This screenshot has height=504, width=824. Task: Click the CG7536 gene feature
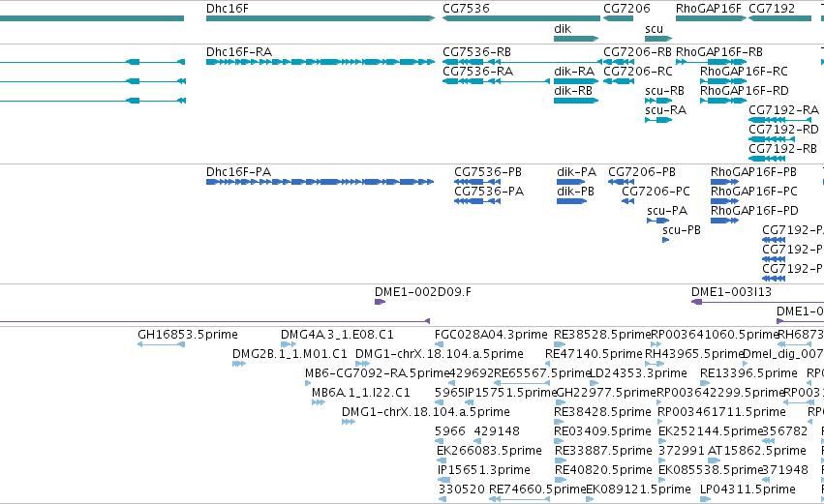[x=521, y=18]
